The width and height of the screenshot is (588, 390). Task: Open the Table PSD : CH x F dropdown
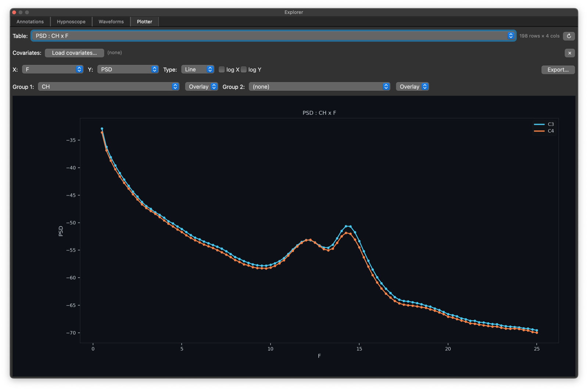pyautogui.click(x=273, y=36)
